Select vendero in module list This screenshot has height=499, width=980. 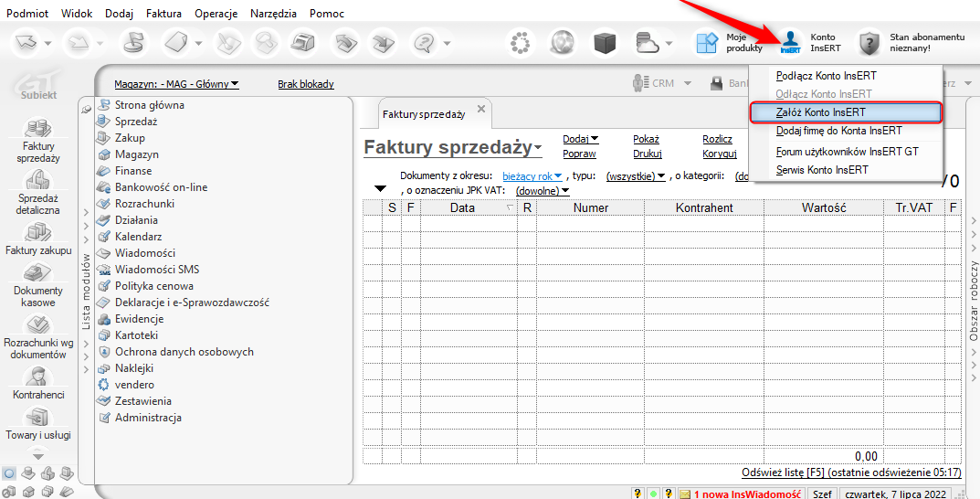click(133, 385)
